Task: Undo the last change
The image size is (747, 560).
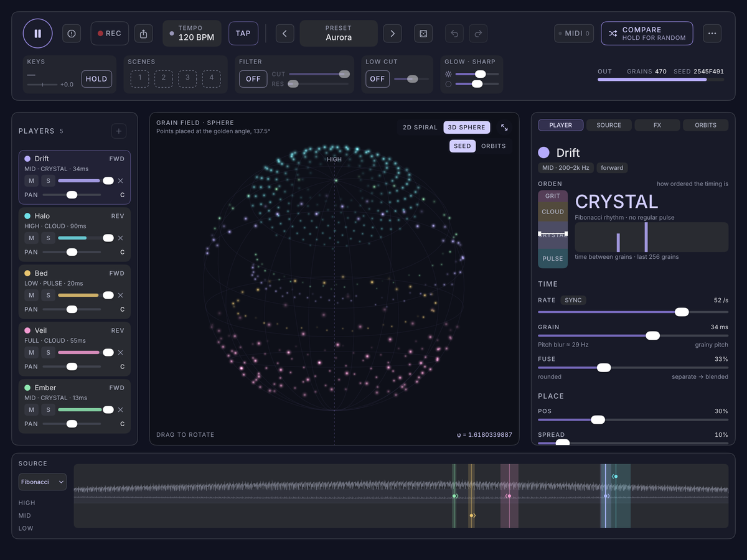Action: pos(454,34)
